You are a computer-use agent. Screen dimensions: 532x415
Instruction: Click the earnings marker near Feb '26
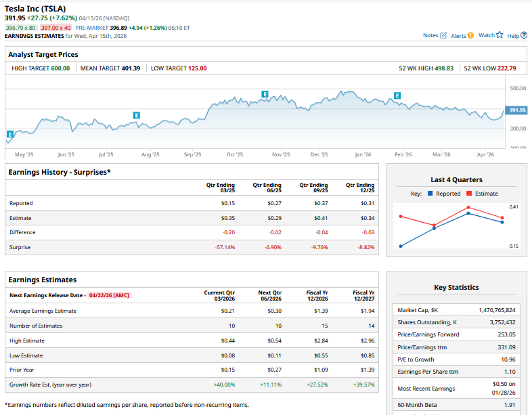397,96
